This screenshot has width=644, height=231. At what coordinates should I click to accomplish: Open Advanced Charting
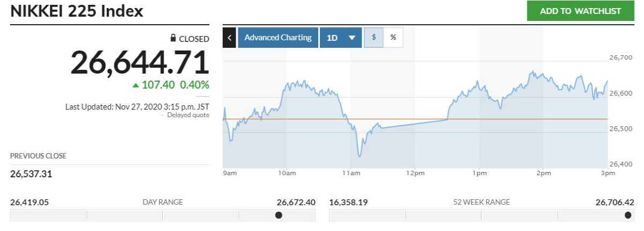[x=277, y=38]
